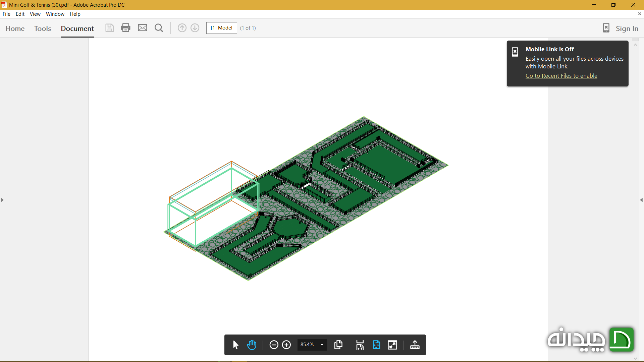
Task: Click the Save file icon
Action: [x=109, y=28]
